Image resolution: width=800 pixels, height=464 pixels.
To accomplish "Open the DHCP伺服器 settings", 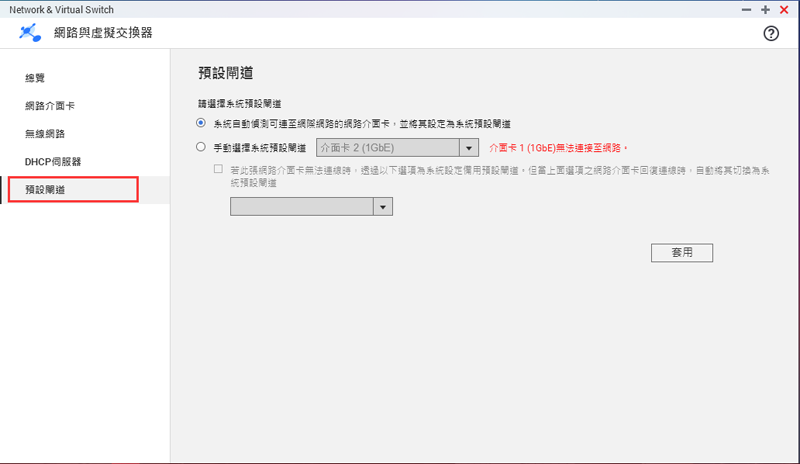I will (x=53, y=161).
